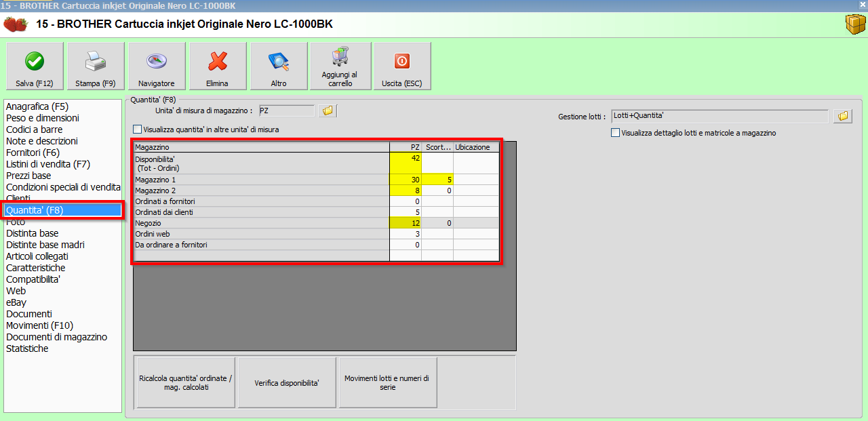Screen dimensions: 868x421
Task: Open Listini di vendita (F7)
Action: 48,164
